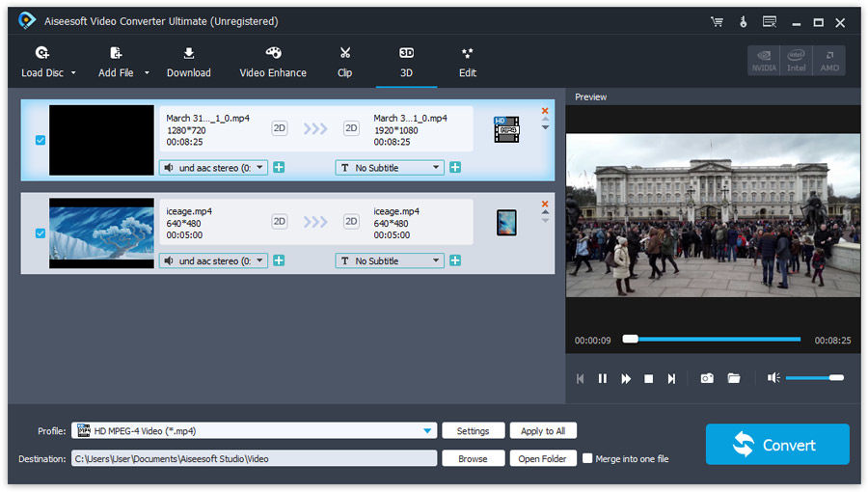Add audio track to iceage.mp4
This screenshot has height=492, width=868.
[279, 260]
